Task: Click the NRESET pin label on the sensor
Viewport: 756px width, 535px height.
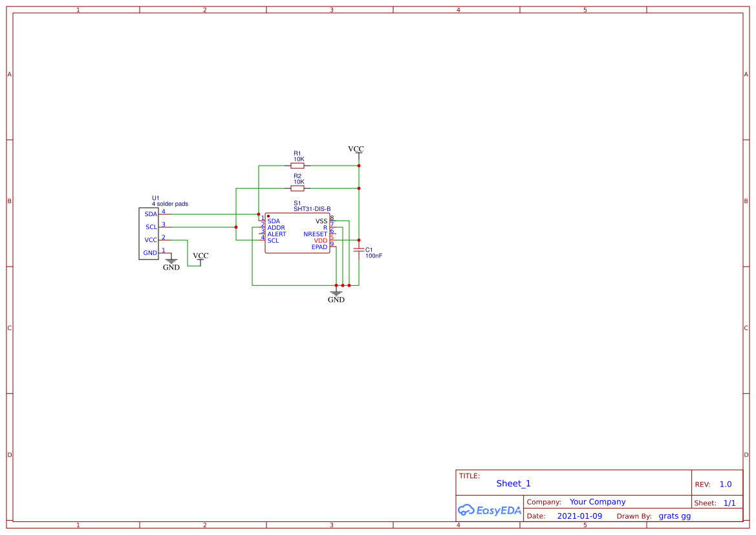Action: coord(315,234)
